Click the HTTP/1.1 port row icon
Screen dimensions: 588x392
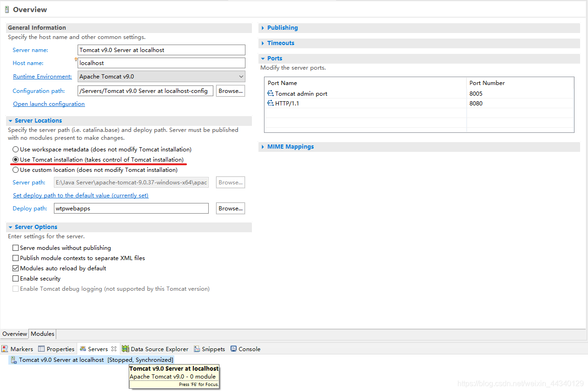271,103
